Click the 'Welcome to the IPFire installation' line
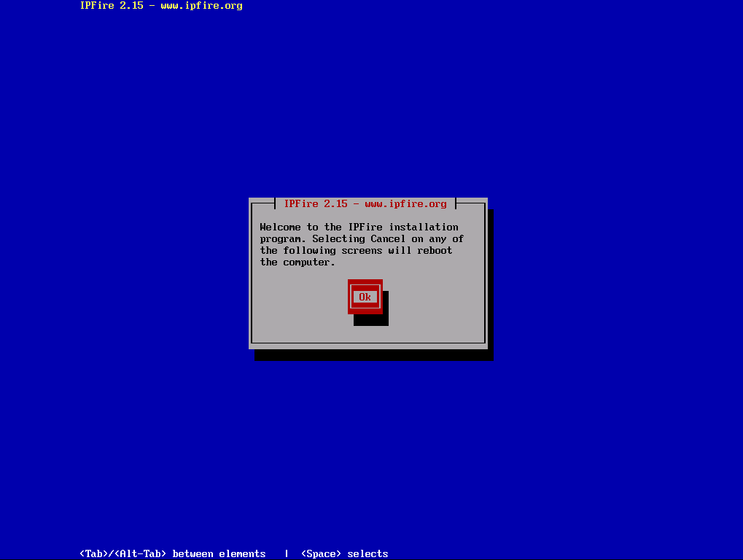This screenshot has width=743, height=560. [x=359, y=227]
